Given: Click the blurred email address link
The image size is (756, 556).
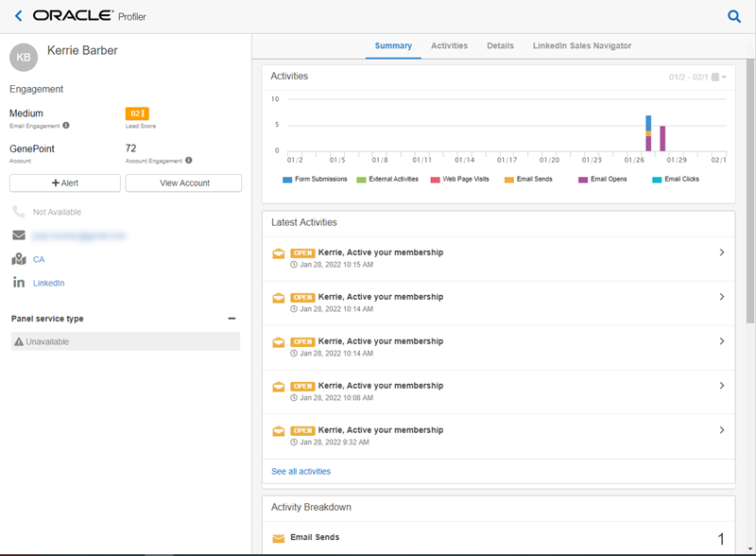Looking at the screenshot, I should [79, 235].
